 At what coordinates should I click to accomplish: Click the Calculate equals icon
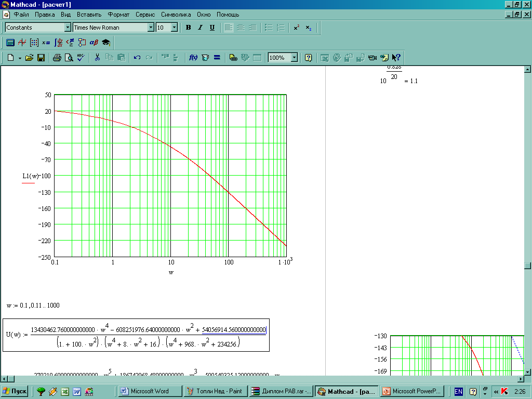click(x=217, y=58)
